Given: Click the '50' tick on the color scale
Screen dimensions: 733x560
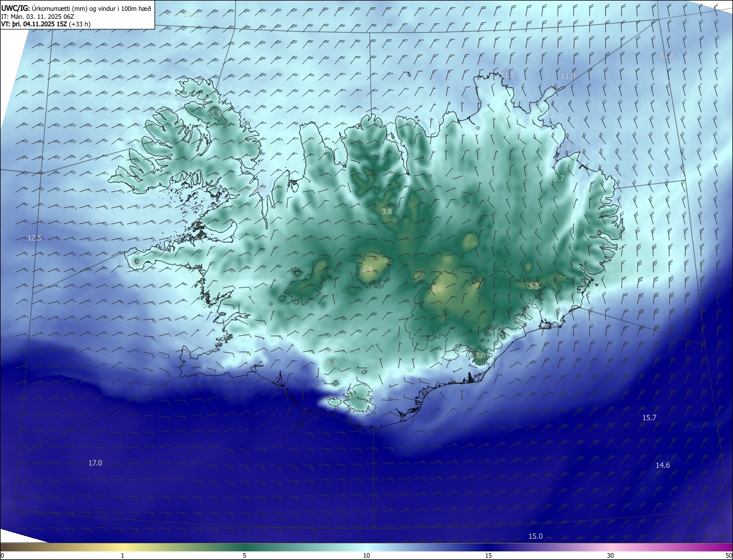Looking at the screenshot, I should pos(728,555).
